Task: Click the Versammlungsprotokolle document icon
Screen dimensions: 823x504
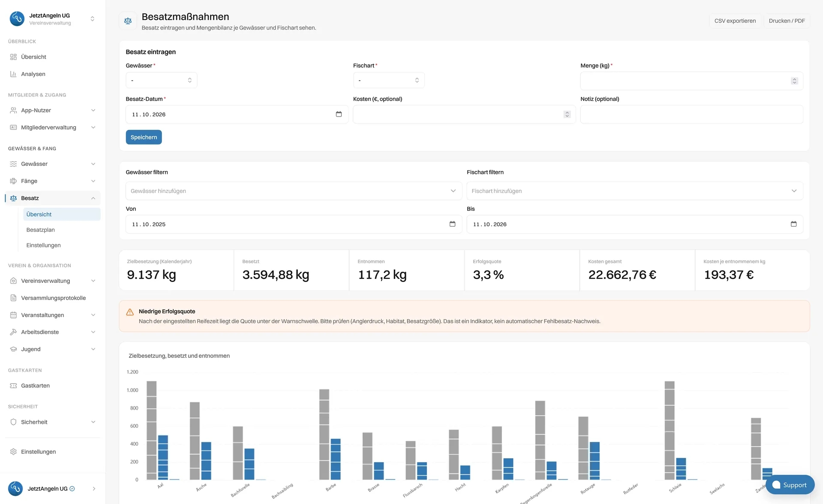Action: [x=13, y=298]
